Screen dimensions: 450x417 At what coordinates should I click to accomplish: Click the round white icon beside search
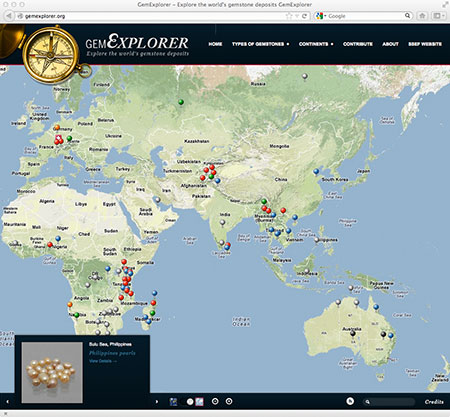point(350,401)
